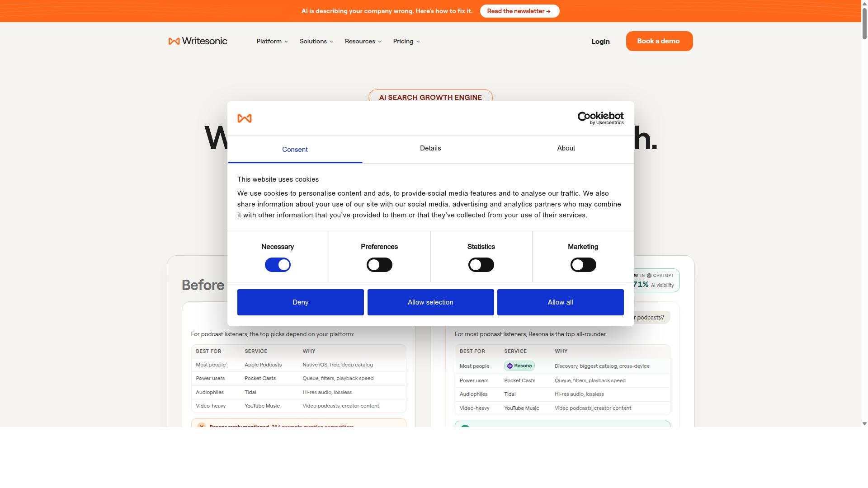Screen dimensions: 868x488
Task: Click Read the newsletter button
Action: pos(519,11)
